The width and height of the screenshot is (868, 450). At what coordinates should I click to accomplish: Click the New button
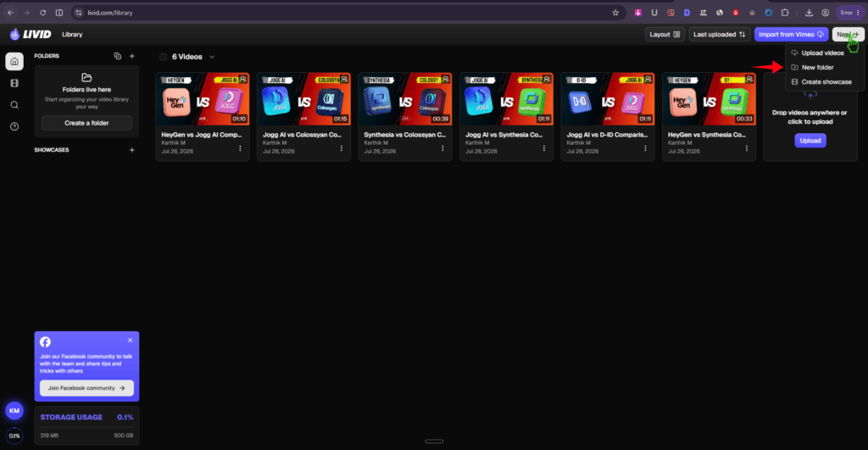pyautogui.click(x=848, y=34)
